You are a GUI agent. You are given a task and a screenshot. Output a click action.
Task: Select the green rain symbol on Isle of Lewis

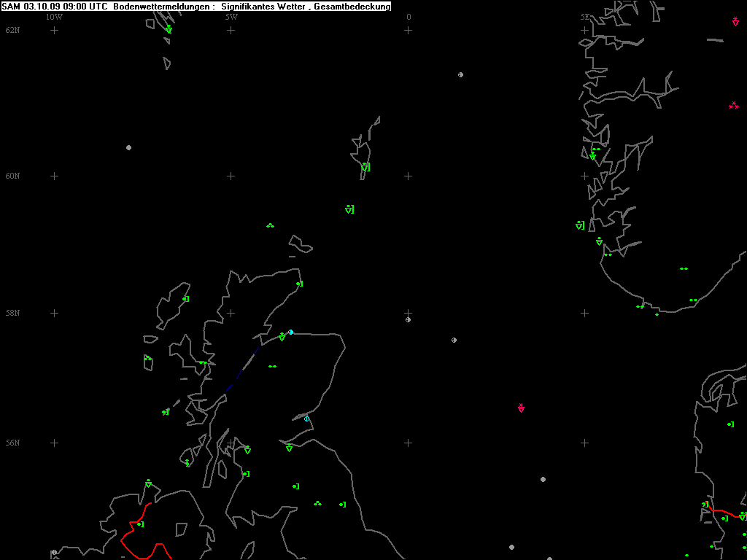185,299
